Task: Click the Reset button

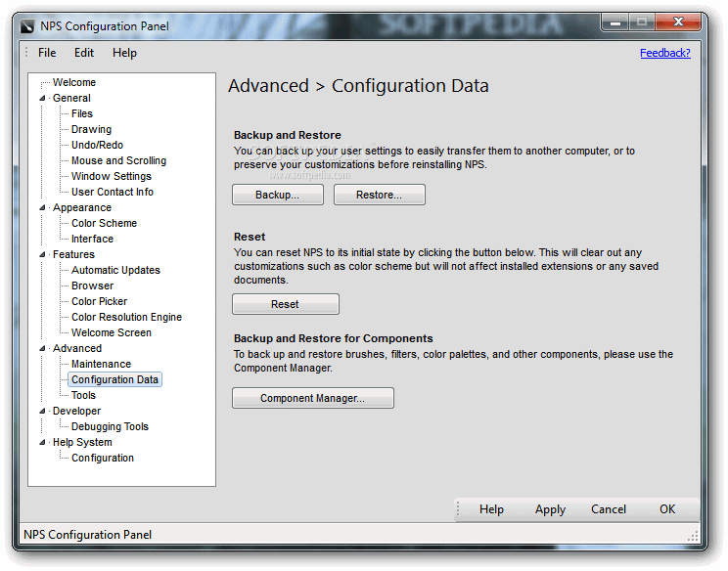Action: 286,304
